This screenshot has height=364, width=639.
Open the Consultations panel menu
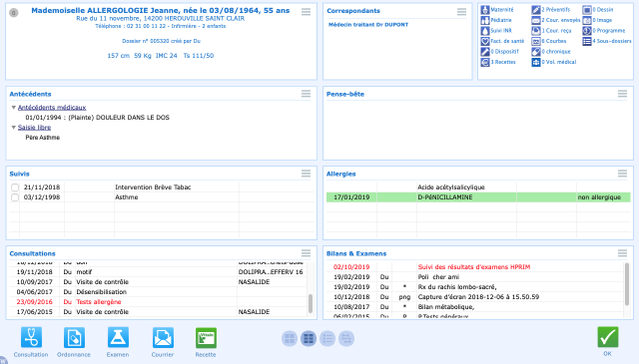[x=307, y=253]
